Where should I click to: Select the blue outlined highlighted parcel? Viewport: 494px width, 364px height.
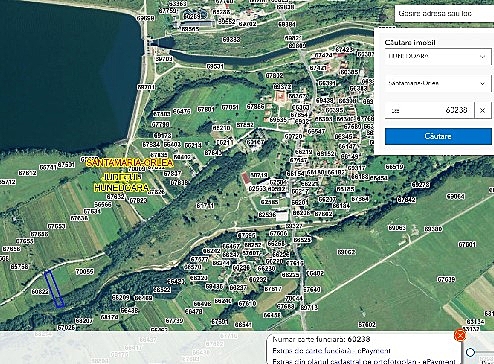(54, 289)
